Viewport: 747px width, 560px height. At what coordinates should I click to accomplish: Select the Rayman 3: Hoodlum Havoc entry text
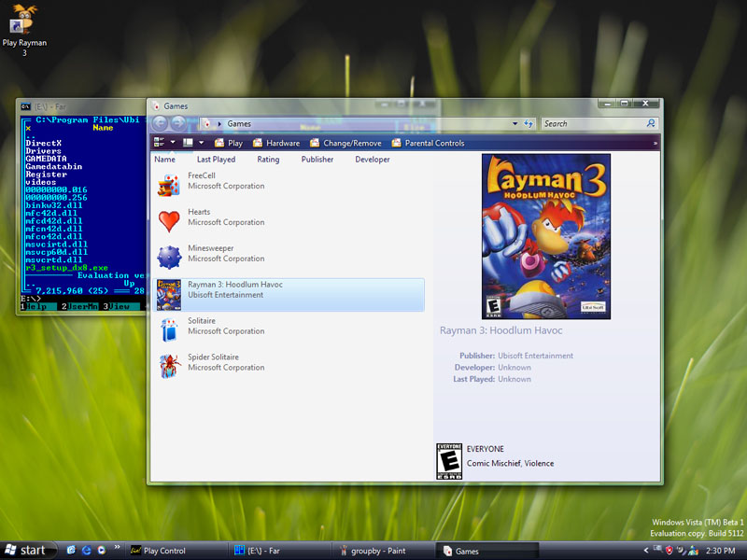tap(235, 285)
